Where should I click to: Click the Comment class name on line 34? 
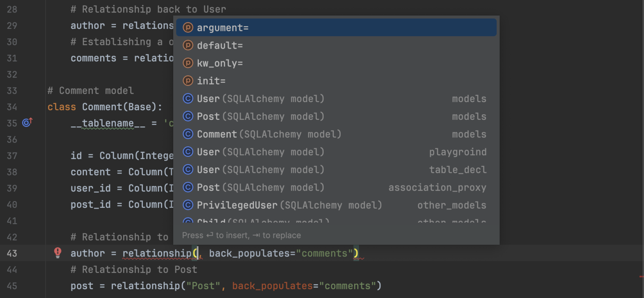coord(102,107)
